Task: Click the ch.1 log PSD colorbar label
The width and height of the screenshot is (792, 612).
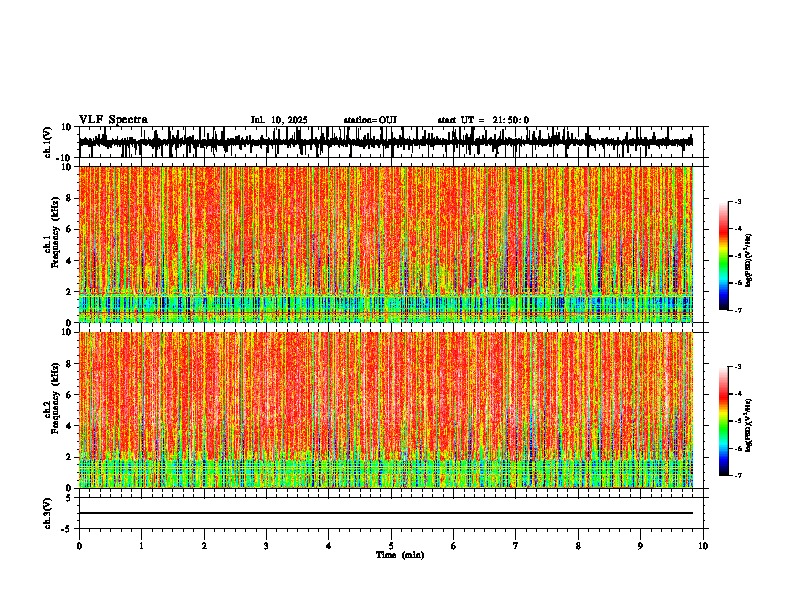Action: tap(749, 261)
